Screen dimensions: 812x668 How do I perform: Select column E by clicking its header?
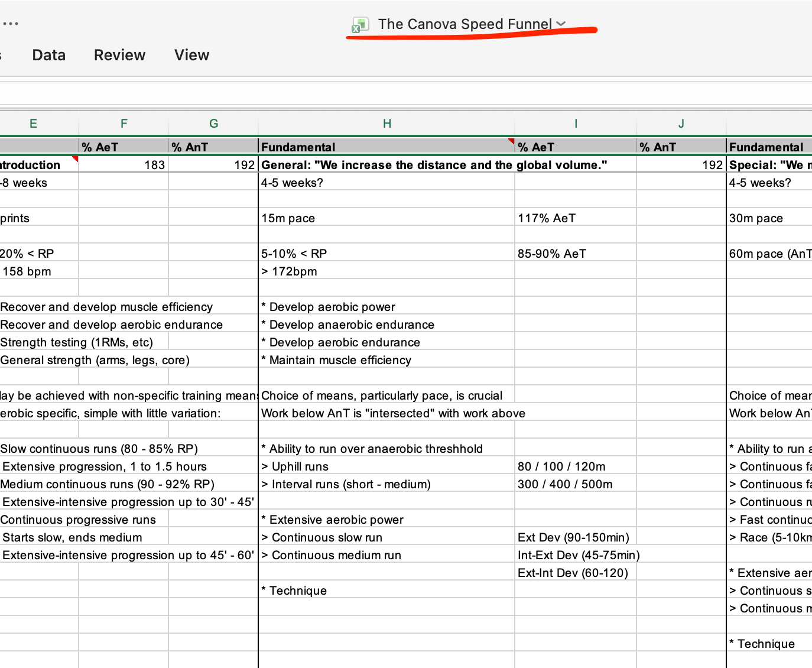coord(33,124)
